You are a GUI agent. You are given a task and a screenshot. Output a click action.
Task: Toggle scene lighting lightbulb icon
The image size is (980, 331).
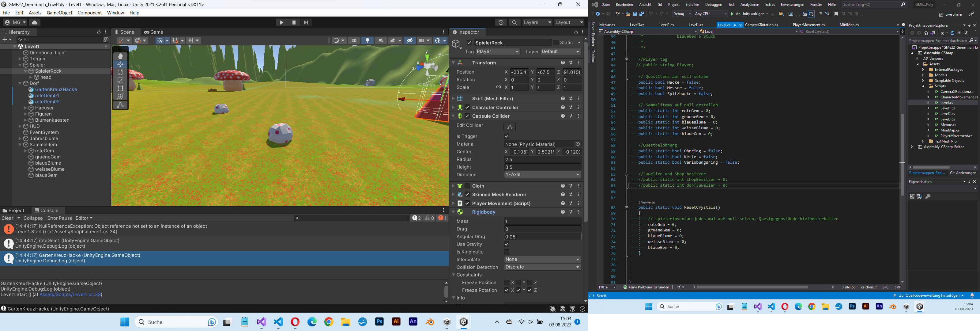(x=367, y=40)
